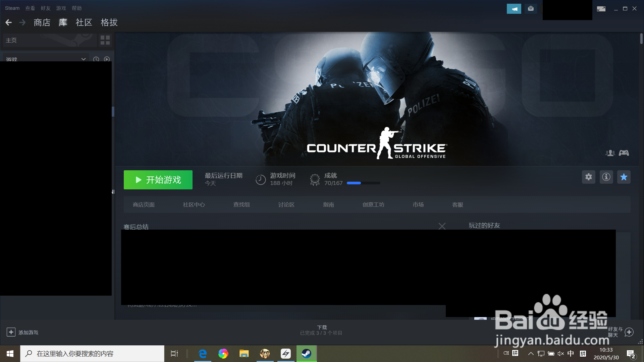Viewport: 644px width, 362px height.
Task: Open the game settings gear icon
Action: (x=588, y=177)
